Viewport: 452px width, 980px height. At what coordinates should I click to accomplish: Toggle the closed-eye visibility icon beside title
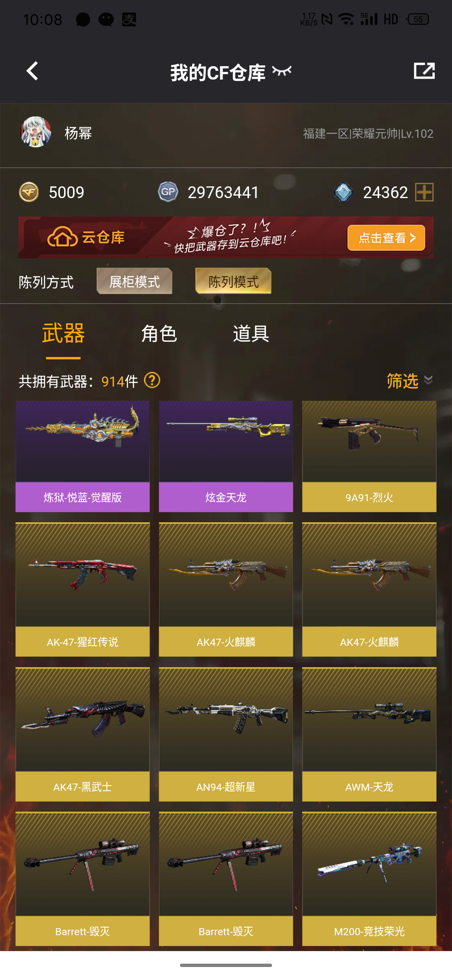tap(282, 71)
